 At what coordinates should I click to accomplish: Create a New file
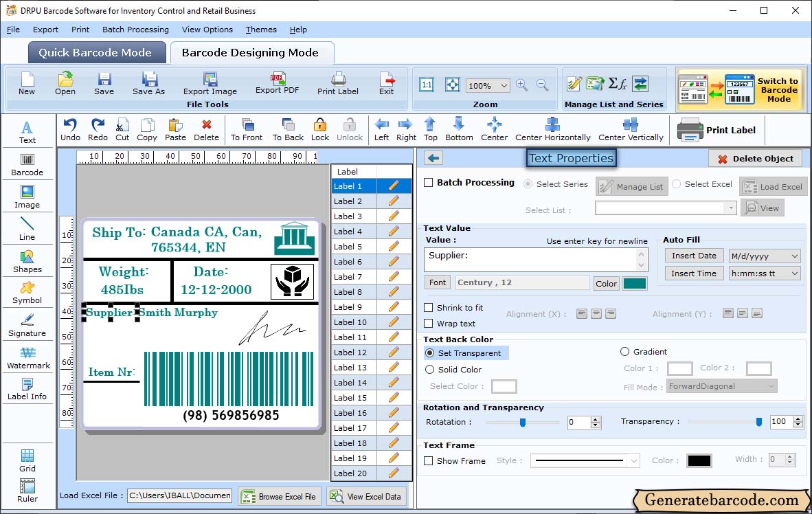coord(27,83)
